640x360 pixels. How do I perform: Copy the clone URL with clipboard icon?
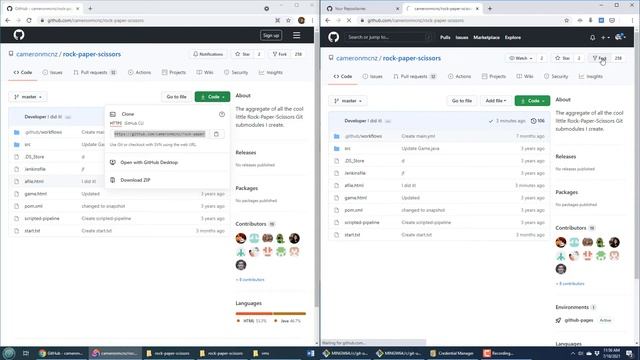(216, 134)
